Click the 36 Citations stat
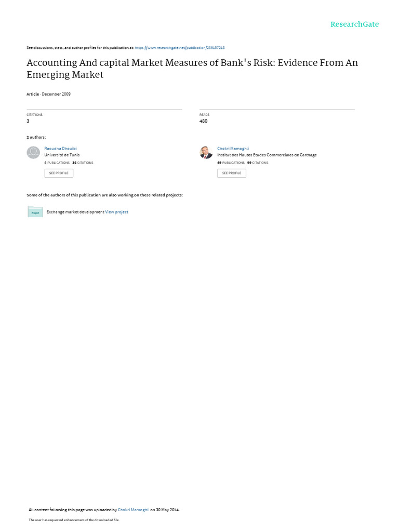Screen dimensions: 399x532 [x=83, y=163]
